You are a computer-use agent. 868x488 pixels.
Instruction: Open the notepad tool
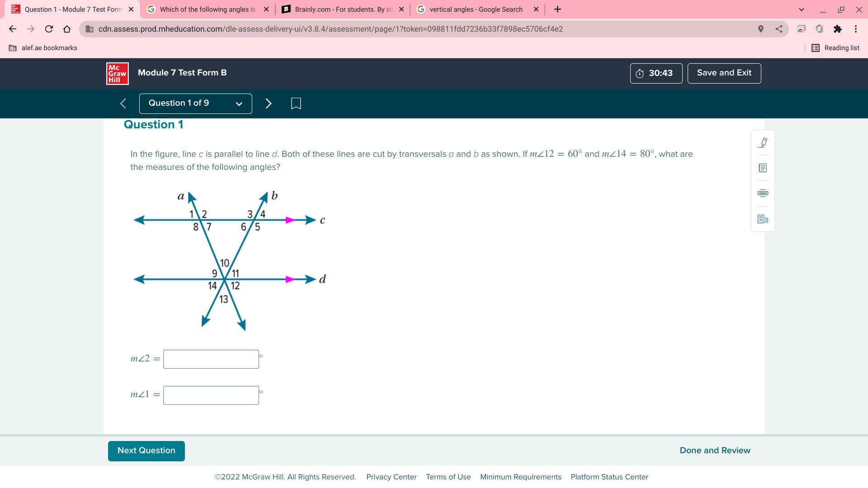pyautogui.click(x=763, y=168)
